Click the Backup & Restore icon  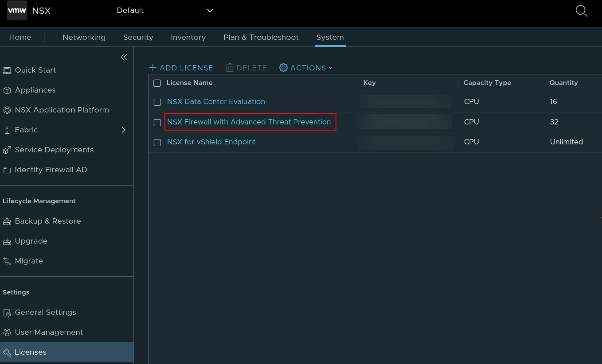pos(7,221)
